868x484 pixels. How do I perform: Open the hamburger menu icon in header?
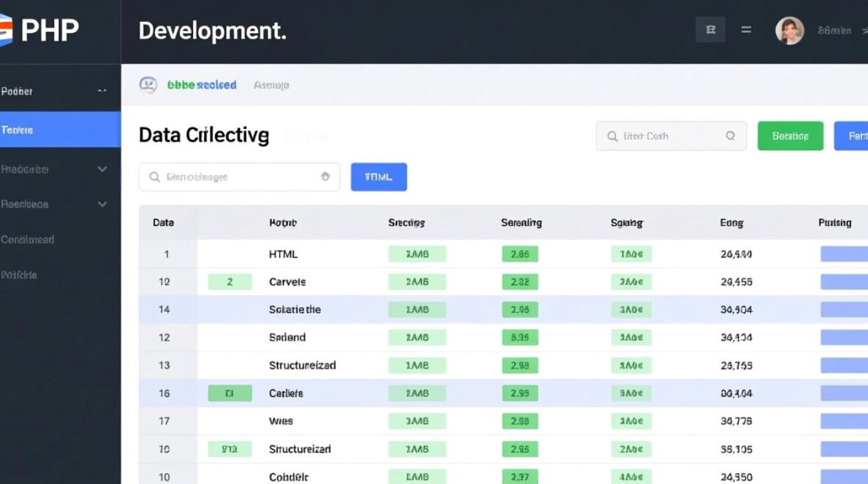pyautogui.click(x=746, y=30)
